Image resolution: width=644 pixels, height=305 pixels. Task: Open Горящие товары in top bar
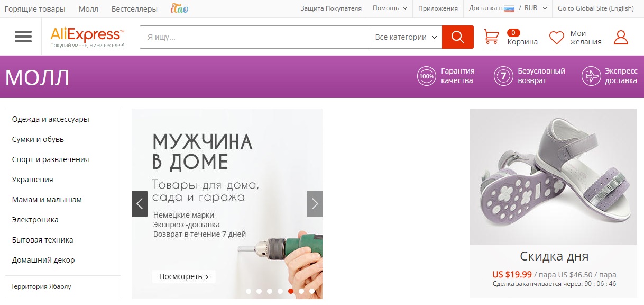pos(35,9)
